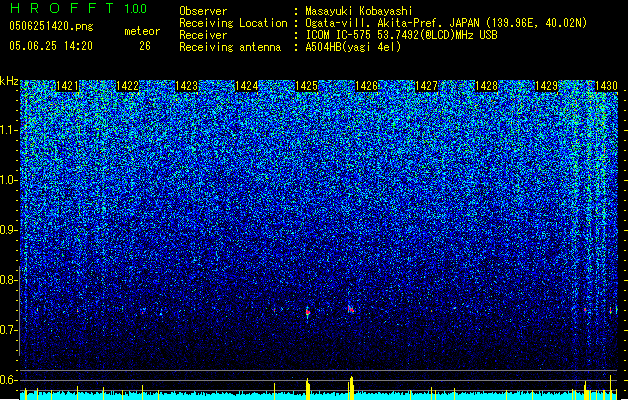This screenshot has height=400, width=629.
Task: Click the 1424 time marker
Action: coord(246,86)
